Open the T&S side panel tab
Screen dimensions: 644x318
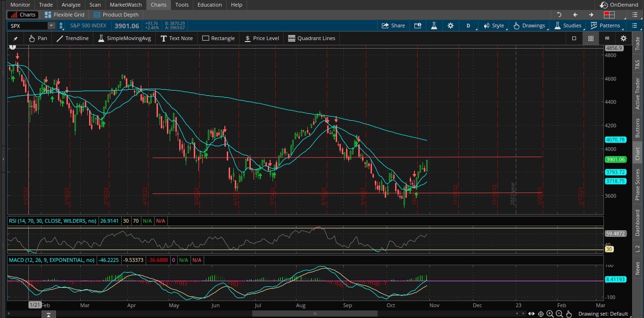coord(638,64)
